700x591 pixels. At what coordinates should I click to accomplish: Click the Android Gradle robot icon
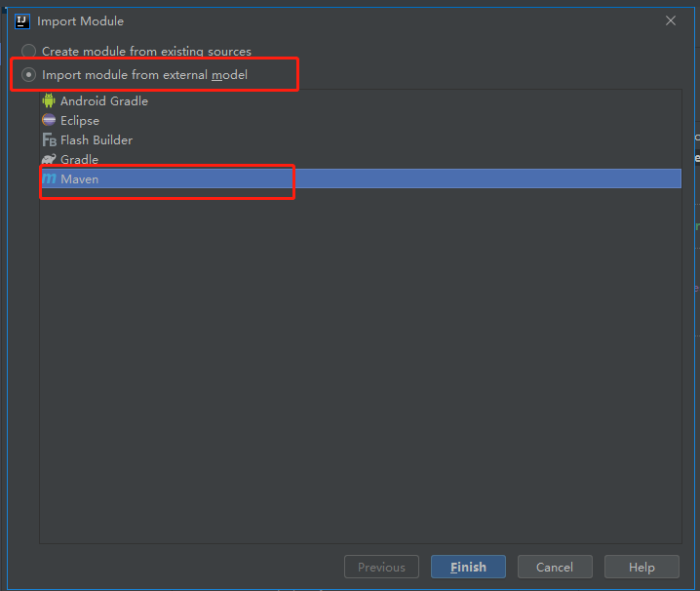pyautogui.click(x=49, y=100)
